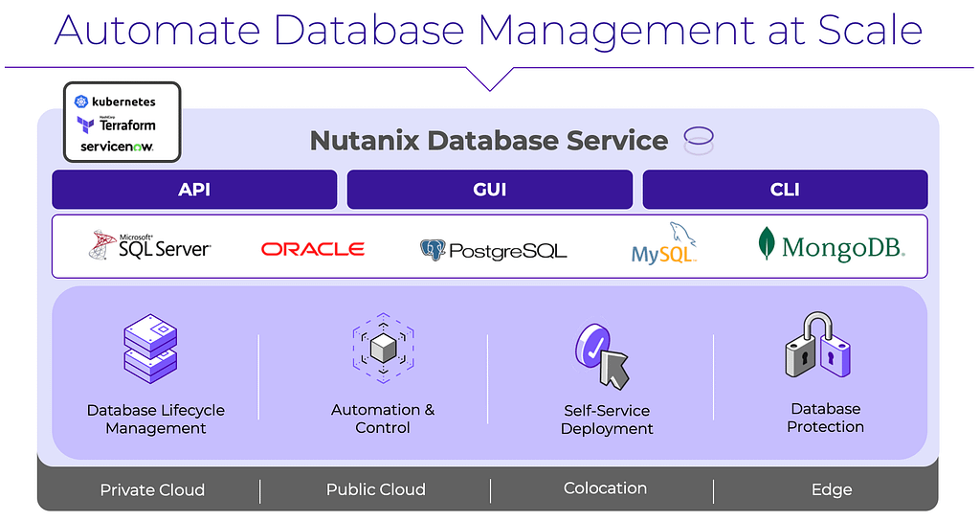Click the Automate Database Management at Scale title
Viewport: 980px width, 521px height.
coord(489,30)
